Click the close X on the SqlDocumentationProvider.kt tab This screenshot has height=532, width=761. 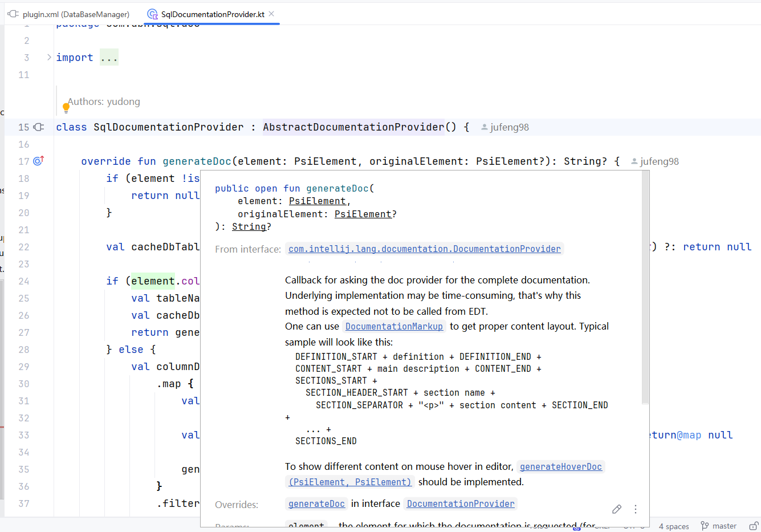tap(271, 14)
